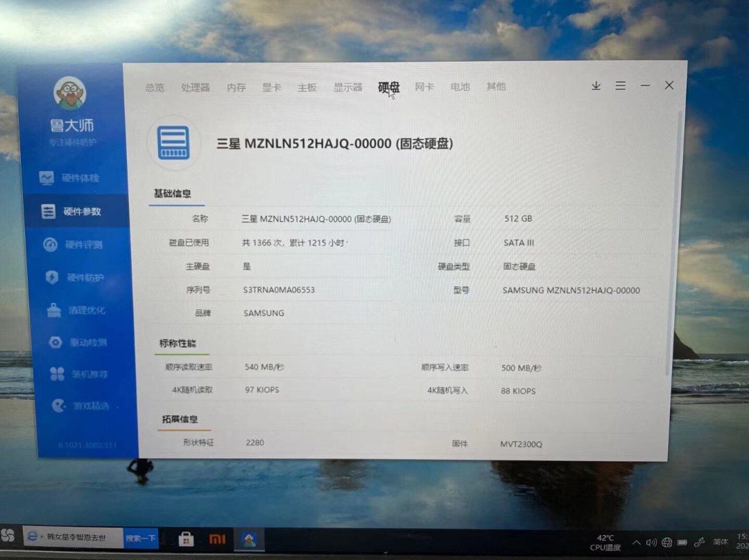The image size is (749, 560).
Task: Click the hard disk drive icon
Action: click(173, 143)
